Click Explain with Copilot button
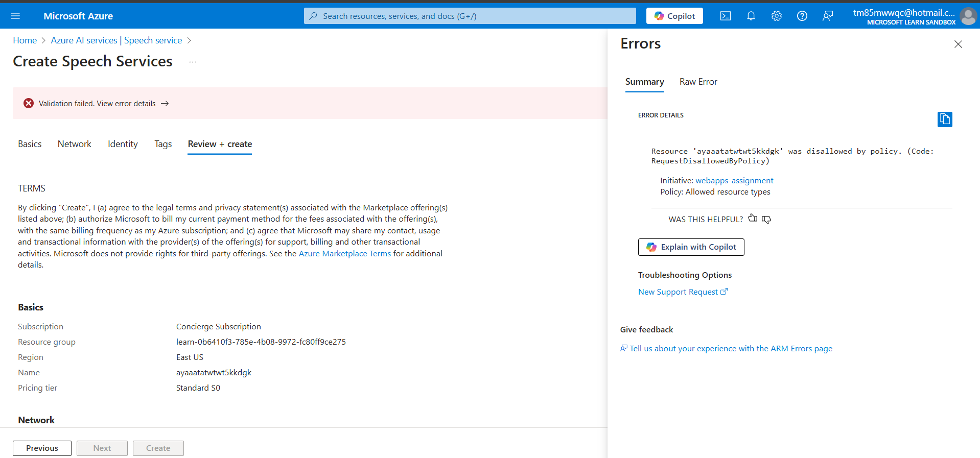 [x=691, y=247]
